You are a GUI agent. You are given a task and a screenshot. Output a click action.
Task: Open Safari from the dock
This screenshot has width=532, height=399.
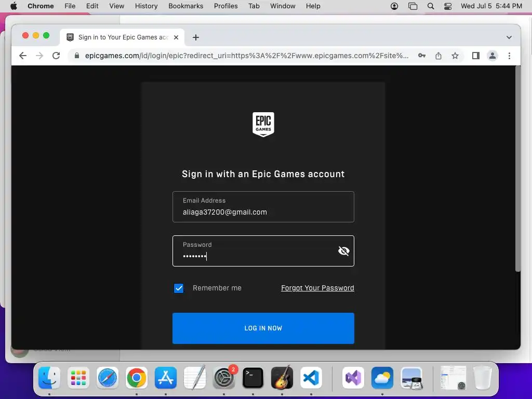tap(108, 378)
